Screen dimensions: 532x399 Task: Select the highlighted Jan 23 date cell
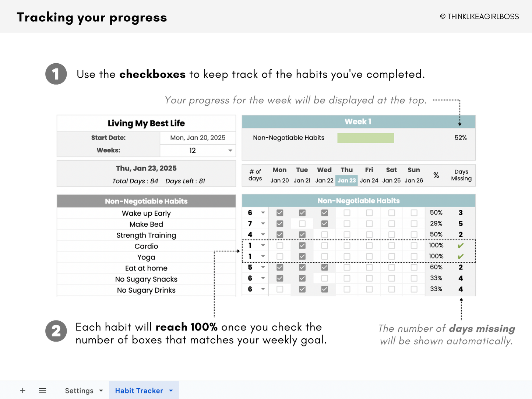coord(346,180)
